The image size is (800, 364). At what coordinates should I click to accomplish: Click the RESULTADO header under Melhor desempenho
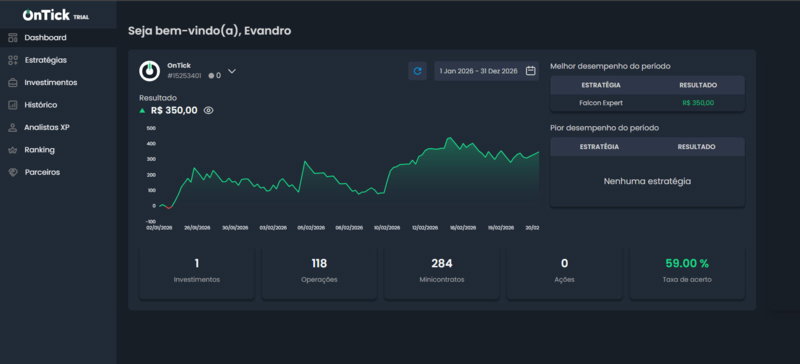click(698, 85)
